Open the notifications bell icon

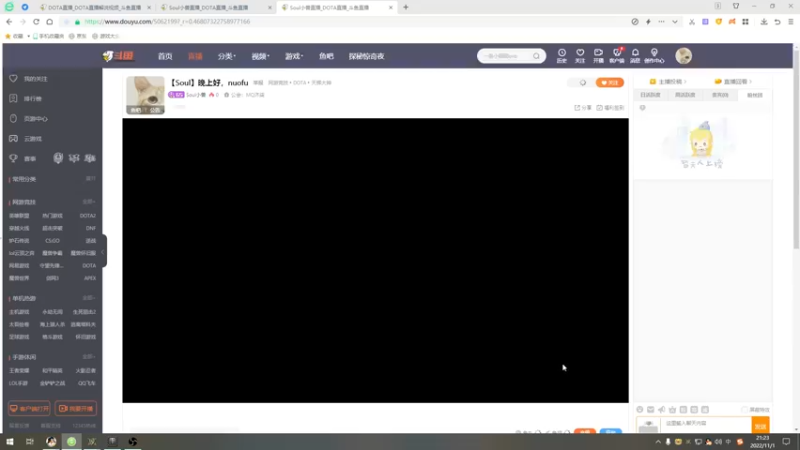tap(635, 55)
